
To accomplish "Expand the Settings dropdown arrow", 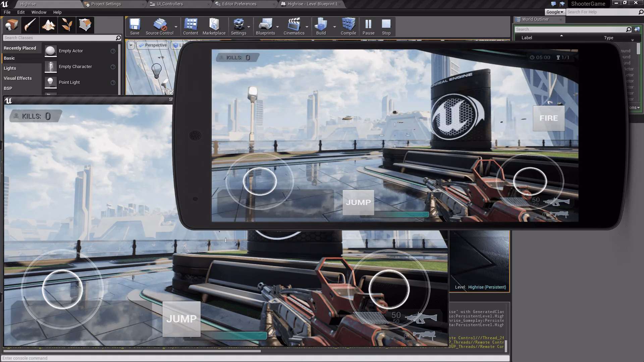I will [x=249, y=27].
